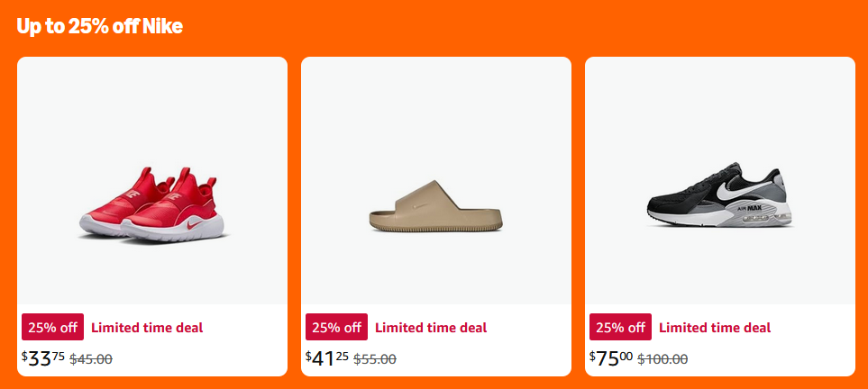The image size is (868, 389).
Task: Click the 25% off badge under red sneakers
Action: pos(52,328)
